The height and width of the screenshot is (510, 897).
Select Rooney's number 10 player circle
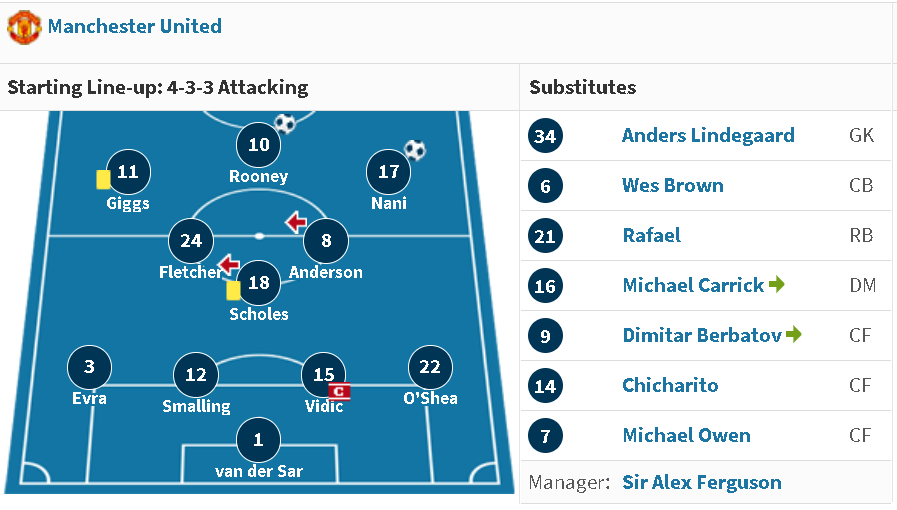tap(259, 145)
